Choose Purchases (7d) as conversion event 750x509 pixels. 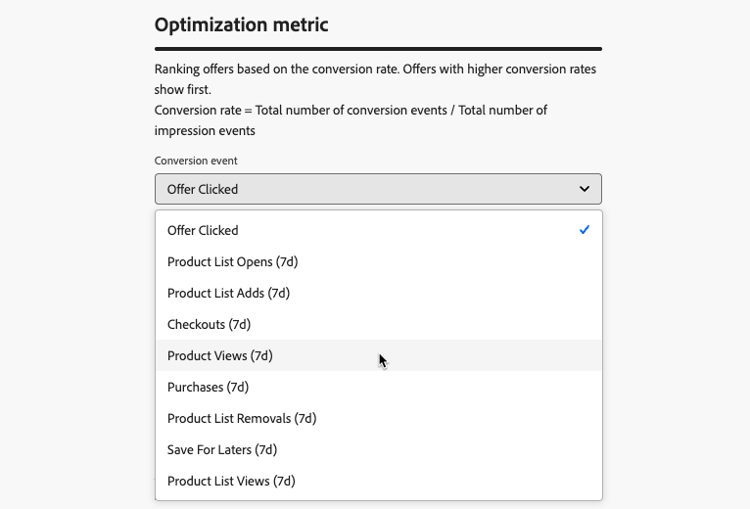pos(208,387)
